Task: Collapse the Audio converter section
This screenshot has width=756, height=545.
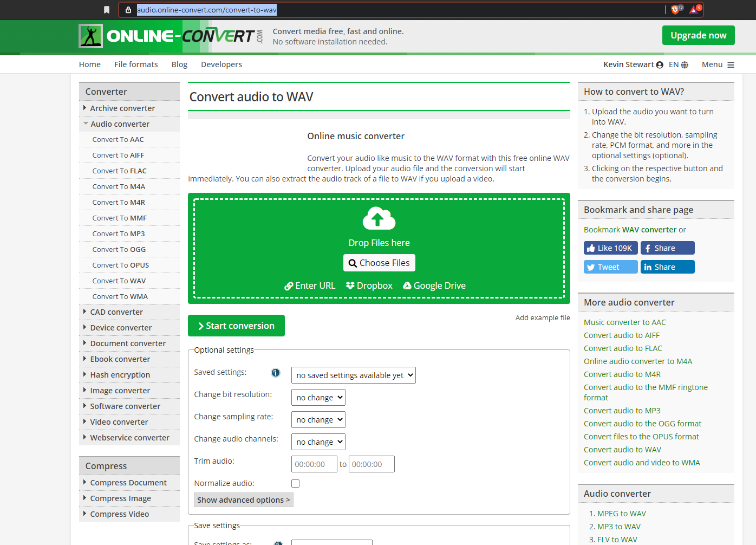Action: 129,124
